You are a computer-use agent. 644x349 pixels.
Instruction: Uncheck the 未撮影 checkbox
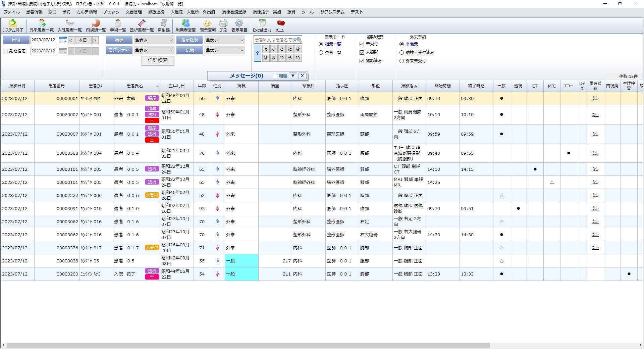pyautogui.click(x=362, y=52)
